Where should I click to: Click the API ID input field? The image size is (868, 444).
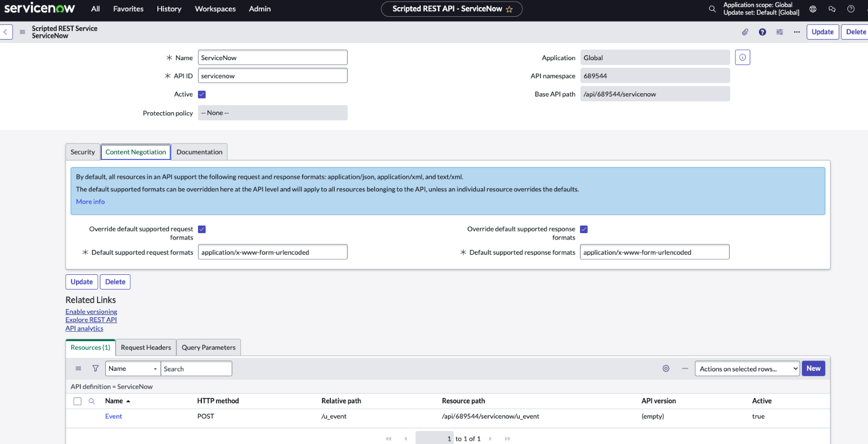coord(272,76)
